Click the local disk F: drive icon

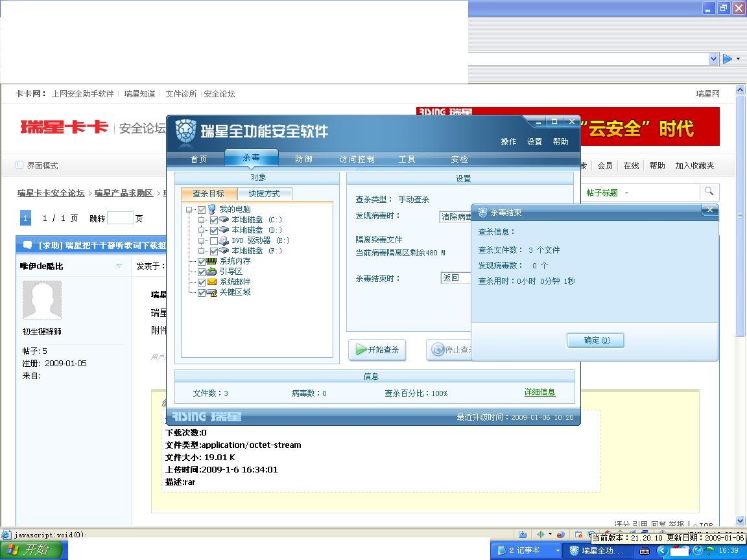click(x=224, y=250)
